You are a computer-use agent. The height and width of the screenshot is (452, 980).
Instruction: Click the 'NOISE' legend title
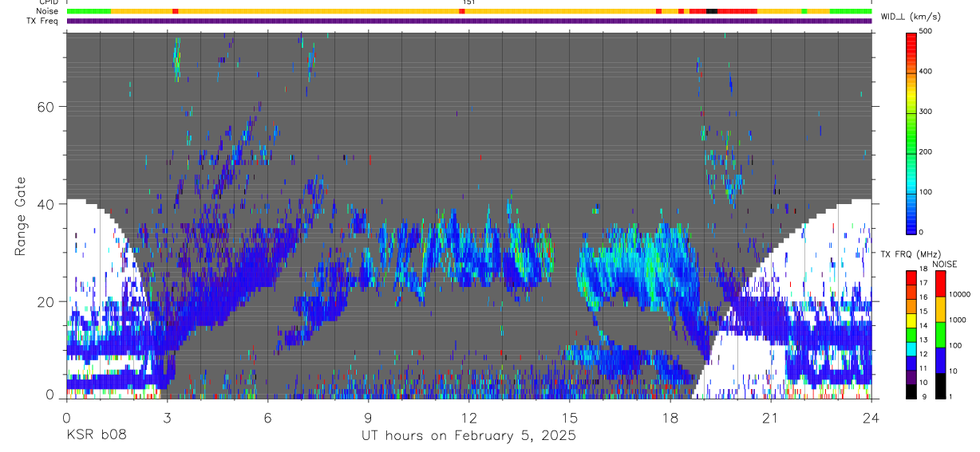tap(944, 264)
